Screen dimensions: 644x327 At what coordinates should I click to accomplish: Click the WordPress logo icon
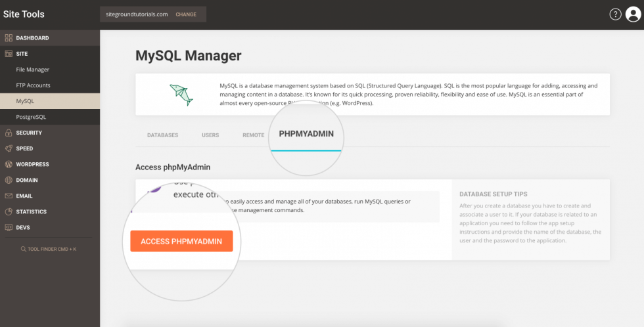coord(9,165)
